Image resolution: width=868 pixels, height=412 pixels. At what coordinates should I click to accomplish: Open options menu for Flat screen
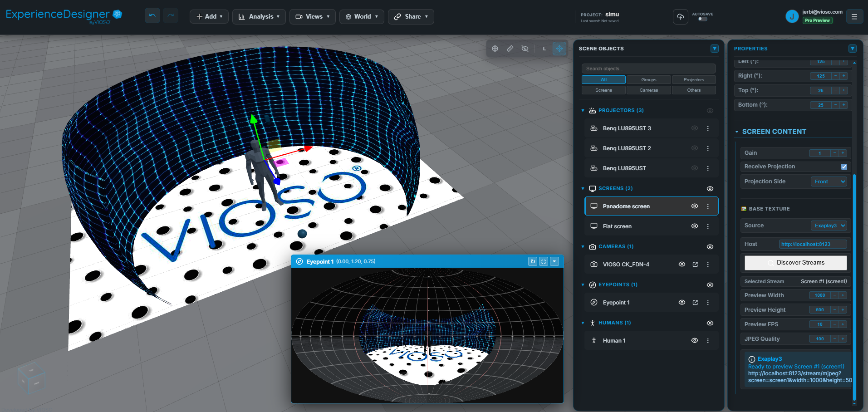pyautogui.click(x=708, y=226)
